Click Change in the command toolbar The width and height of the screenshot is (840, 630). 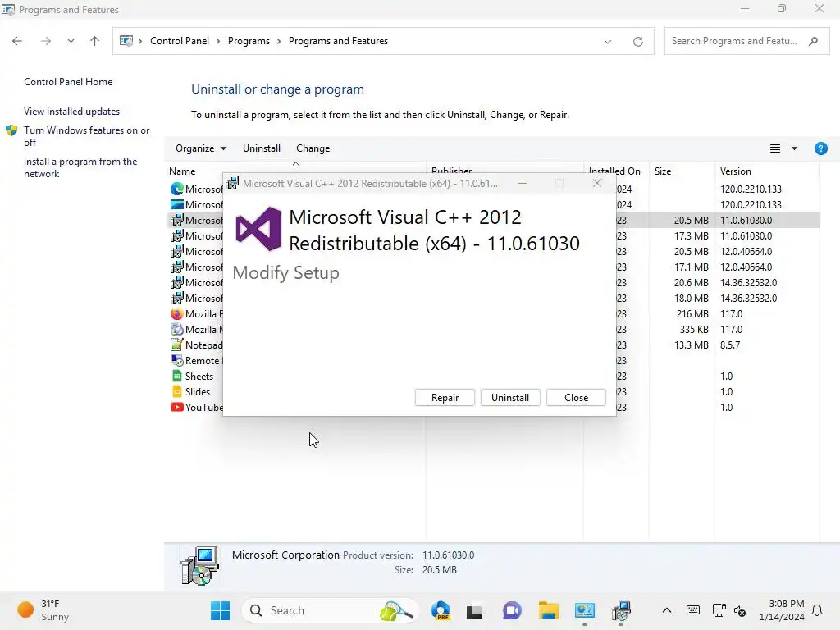coord(313,148)
